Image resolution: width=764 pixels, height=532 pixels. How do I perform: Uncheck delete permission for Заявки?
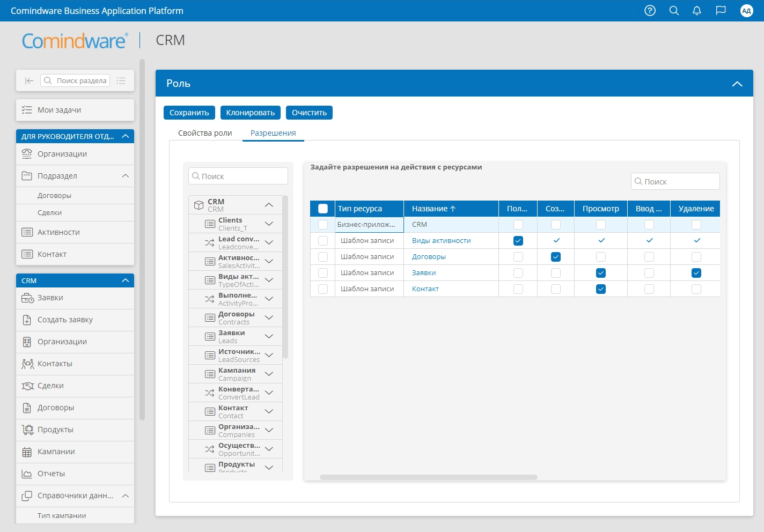point(696,273)
